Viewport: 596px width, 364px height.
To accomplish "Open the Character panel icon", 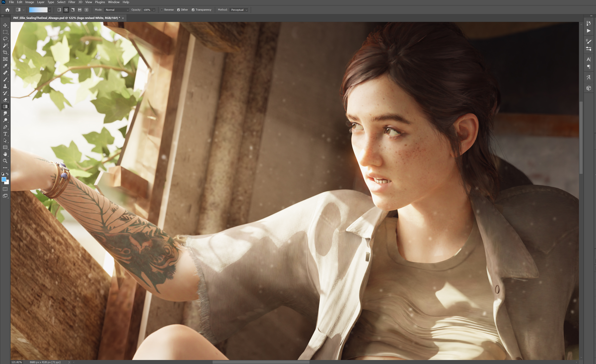I will (589, 59).
